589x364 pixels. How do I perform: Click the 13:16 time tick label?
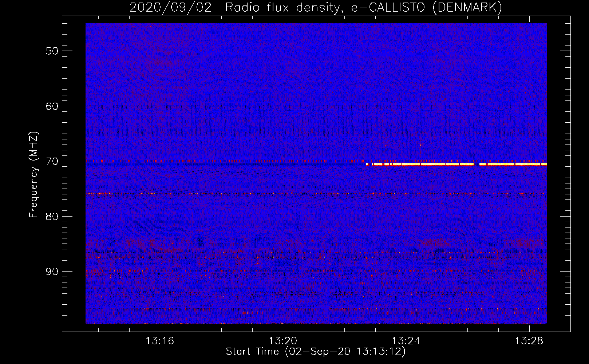[x=160, y=341]
